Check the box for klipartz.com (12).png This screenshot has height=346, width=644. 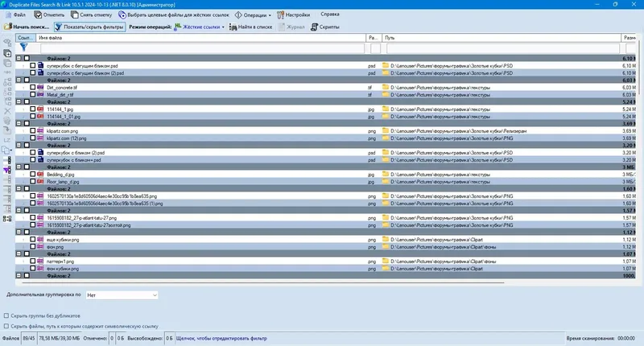click(32, 138)
